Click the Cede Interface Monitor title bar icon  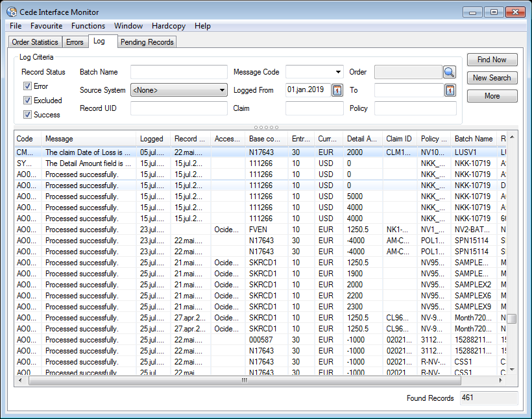(x=12, y=12)
